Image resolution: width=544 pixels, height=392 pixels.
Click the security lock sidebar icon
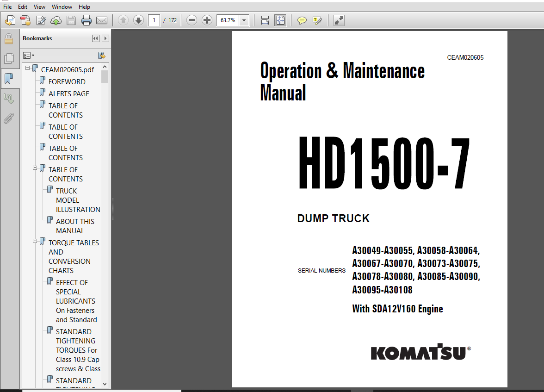point(9,39)
